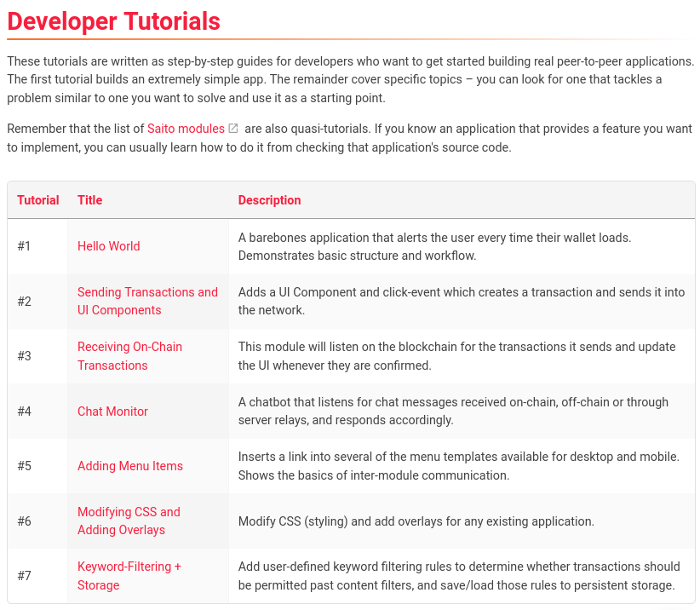The width and height of the screenshot is (700, 610).
Task: Select the #2 tutorial number cell
Action: [37, 302]
